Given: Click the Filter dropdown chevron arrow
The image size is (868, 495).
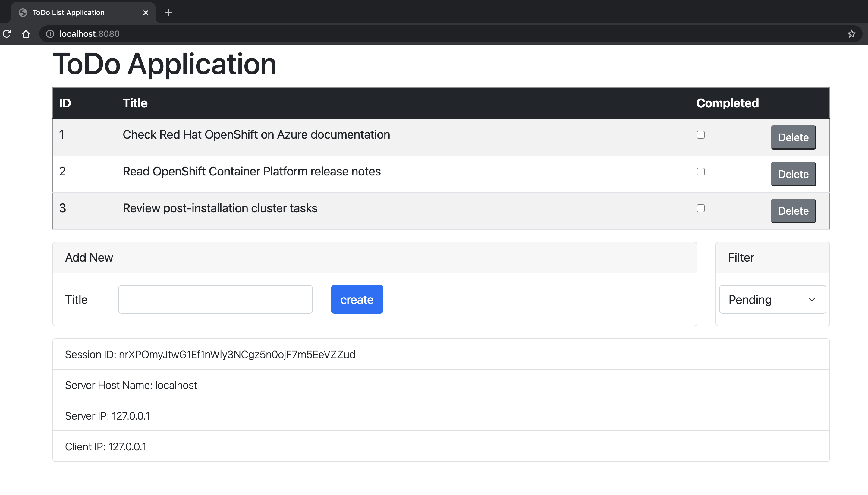Looking at the screenshot, I should tap(812, 299).
